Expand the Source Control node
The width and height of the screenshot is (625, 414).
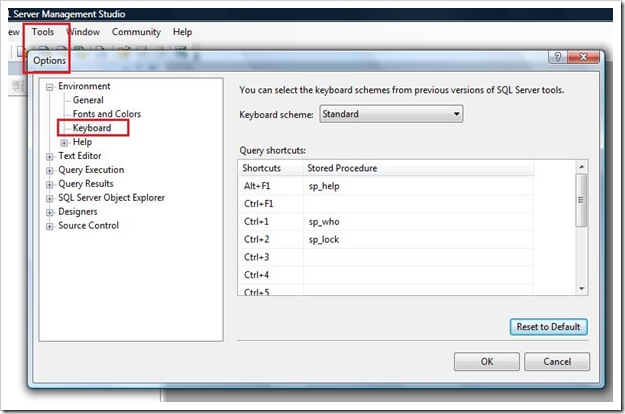point(49,226)
